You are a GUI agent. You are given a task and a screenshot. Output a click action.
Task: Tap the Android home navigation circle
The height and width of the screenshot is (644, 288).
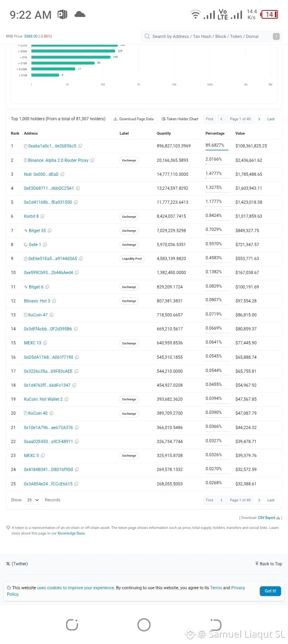point(144,624)
